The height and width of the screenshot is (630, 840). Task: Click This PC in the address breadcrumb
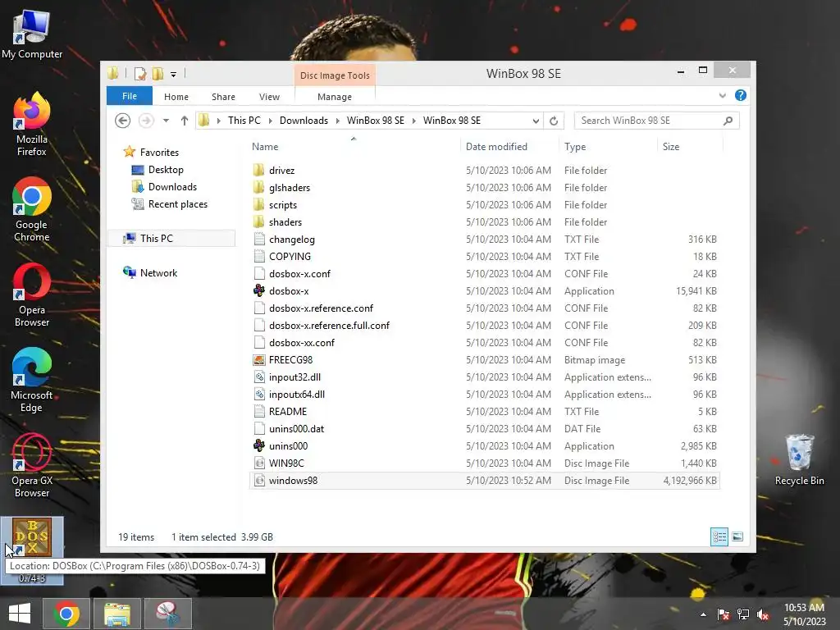pyautogui.click(x=244, y=121)
